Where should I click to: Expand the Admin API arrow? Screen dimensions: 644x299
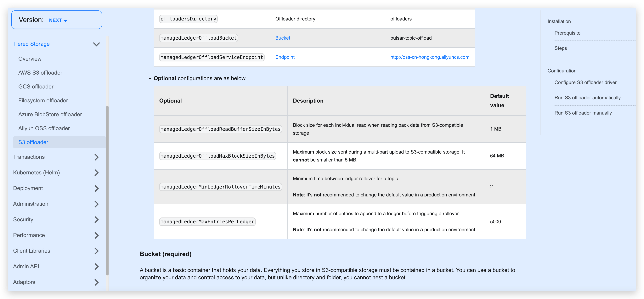[97, 267]
